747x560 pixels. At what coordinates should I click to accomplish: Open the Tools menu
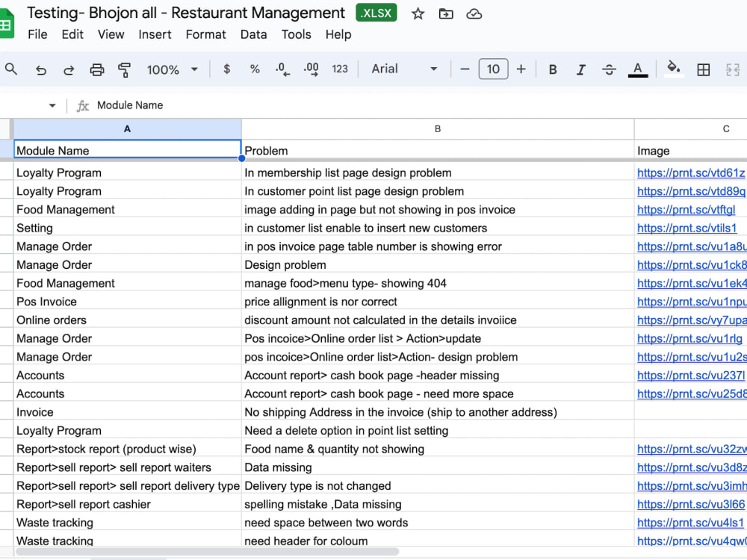point(296,34)
